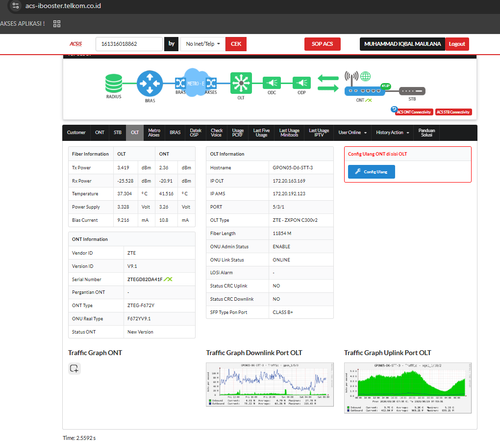
Task: Click the METRO-E cloud icon
Action: pyautogui.click(x=196, y=83)
